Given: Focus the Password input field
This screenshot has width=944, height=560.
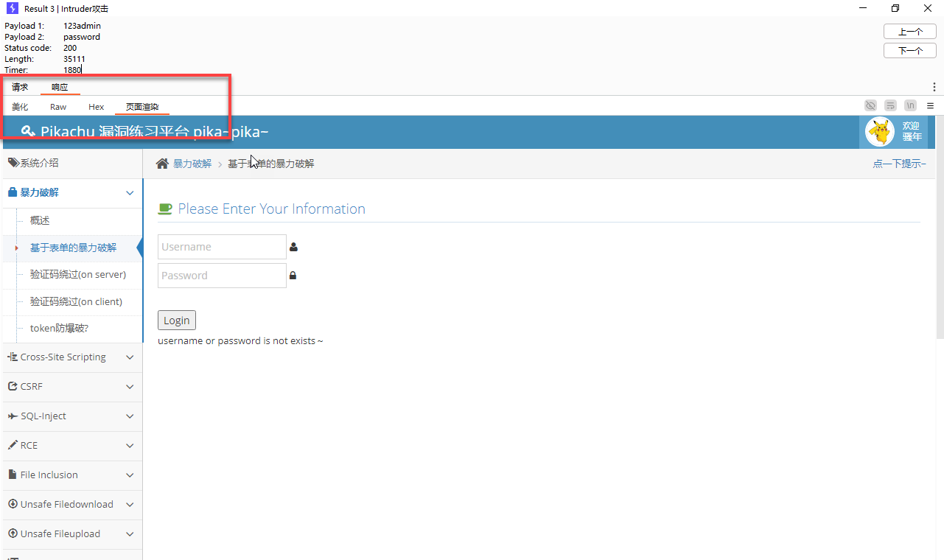Looking at the screenshot, I should pos(222,276).
